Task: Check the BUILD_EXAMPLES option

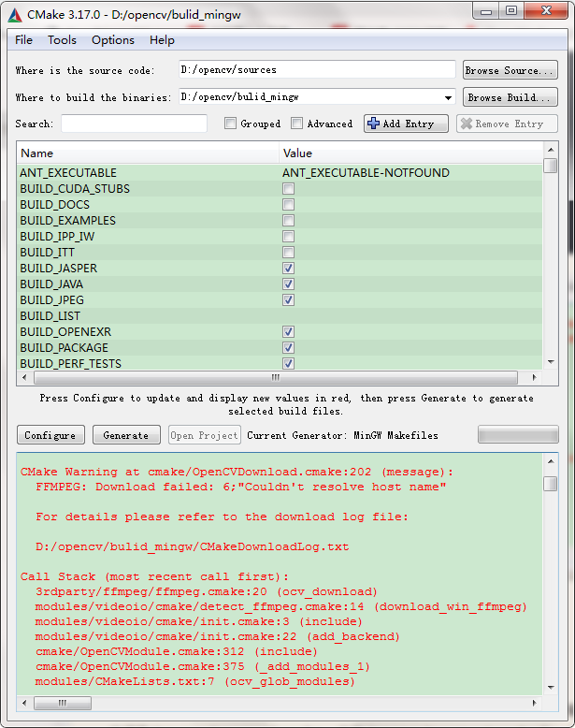Action: pyautogui.click(x=288, y=220)
